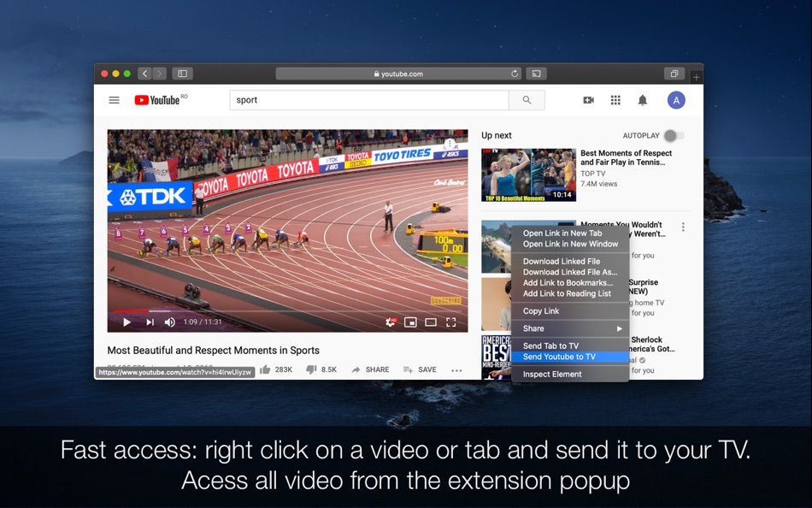Show all tabs overview button
Viewport: 812px width, 508px height.
(674, 74)
